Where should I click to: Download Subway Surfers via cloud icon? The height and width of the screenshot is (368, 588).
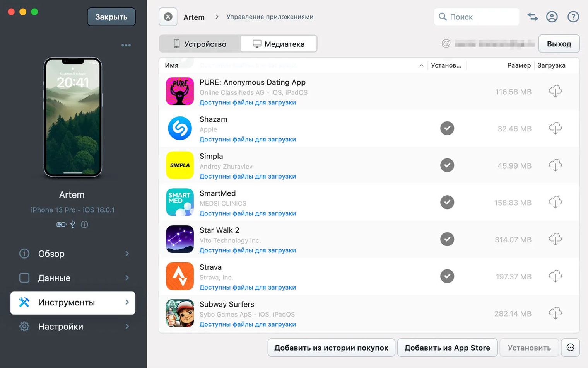tap(555, 313)
